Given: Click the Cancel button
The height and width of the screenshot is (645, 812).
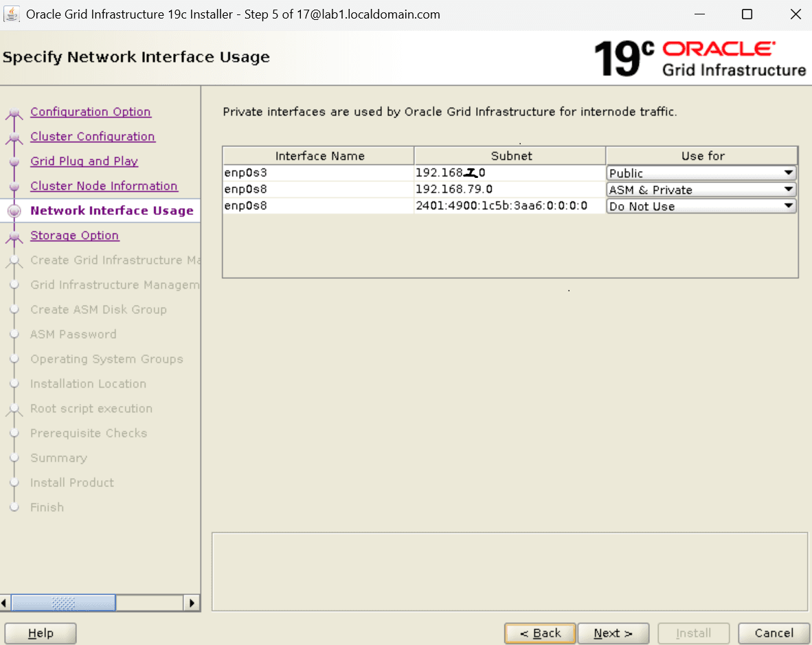Looking at the screenshot, I should pyautogui.click(x=773, y=633).
